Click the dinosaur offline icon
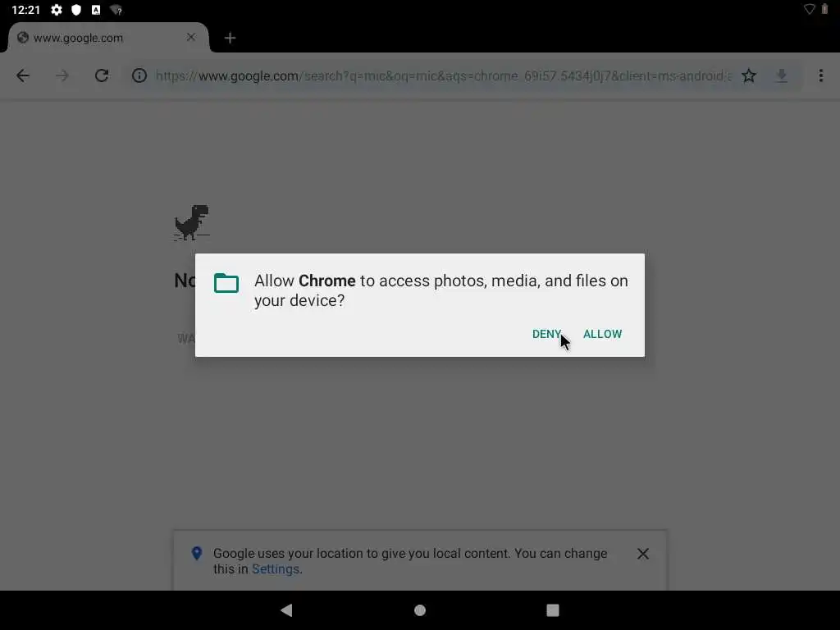This screenshot has height=630, width=840. [x=192, y=222]
